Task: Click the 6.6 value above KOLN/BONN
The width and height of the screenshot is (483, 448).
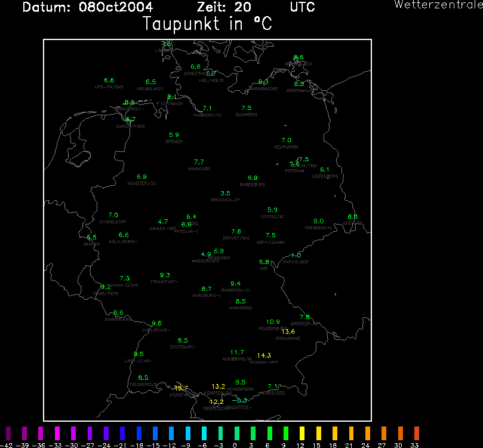Action: click(x=124, y=235)
